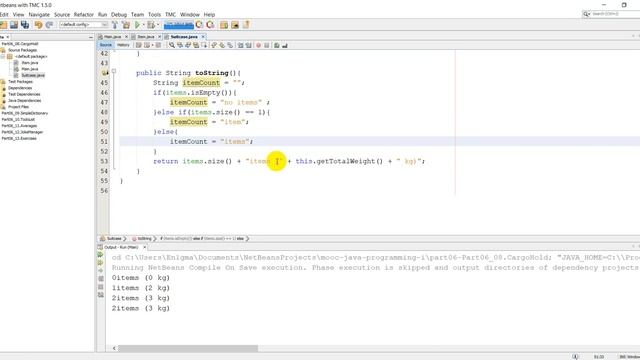Select the Java Dependencies tree node

pos(24,100)
